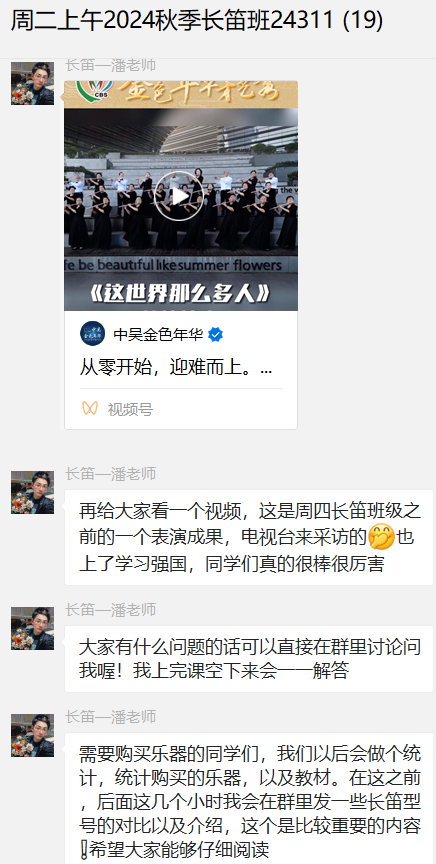Viewport: 436px width, 864px height.
Task: Click the 视频号 label on video card
Action: pyautogui.click(x=130, y=409)
